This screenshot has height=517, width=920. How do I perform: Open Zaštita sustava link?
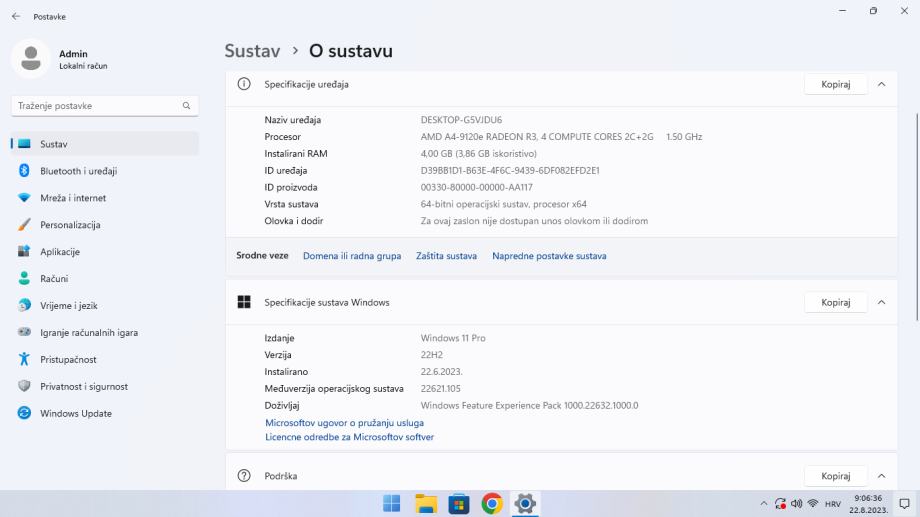click(x=447, y=256)
